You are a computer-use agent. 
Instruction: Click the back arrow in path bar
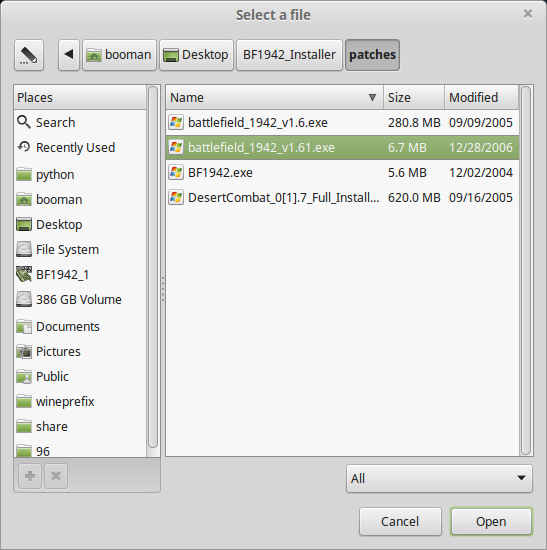[69, 55]
